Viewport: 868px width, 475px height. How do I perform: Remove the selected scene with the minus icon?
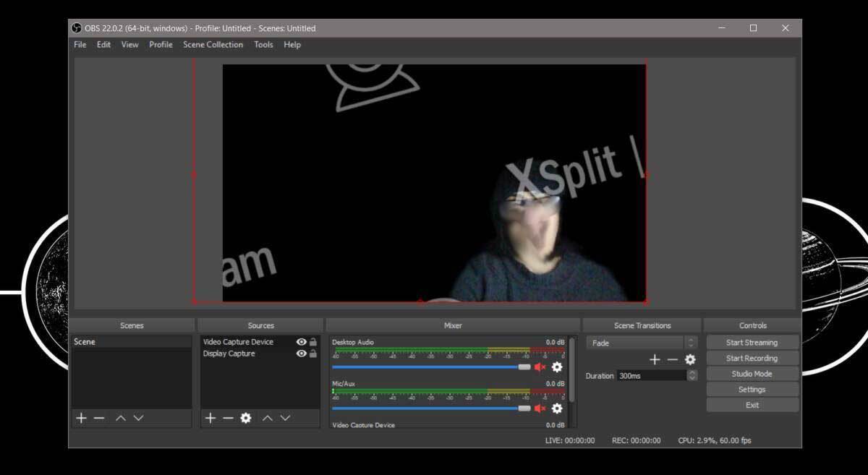click(x=99, y=418)
